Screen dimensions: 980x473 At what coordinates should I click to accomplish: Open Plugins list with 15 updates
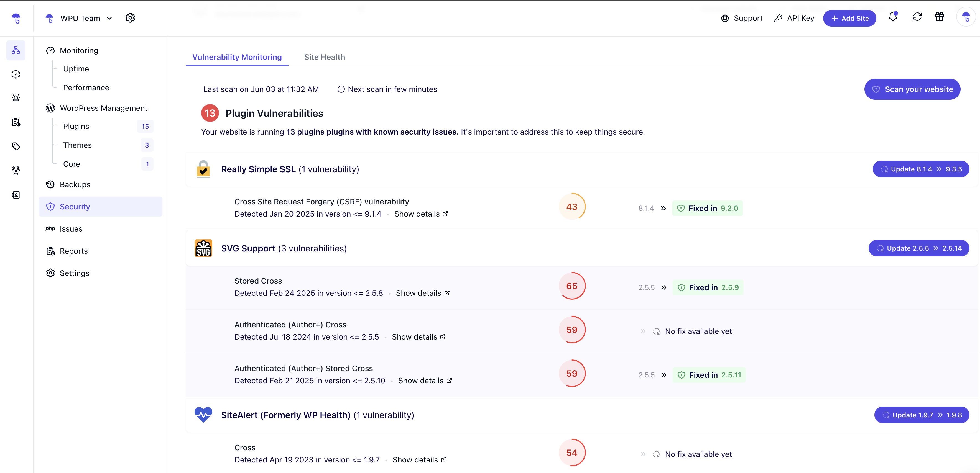point(108,126)
